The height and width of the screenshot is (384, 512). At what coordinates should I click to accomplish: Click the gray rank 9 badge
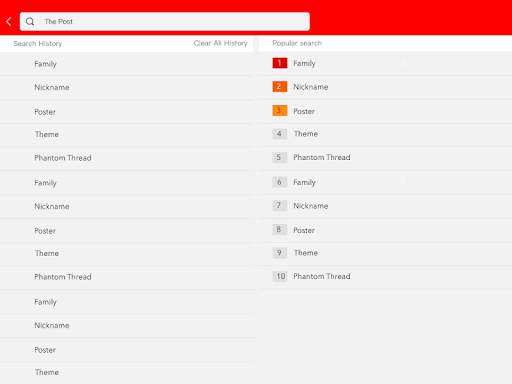pyautogui.click(x=280, y=253)
